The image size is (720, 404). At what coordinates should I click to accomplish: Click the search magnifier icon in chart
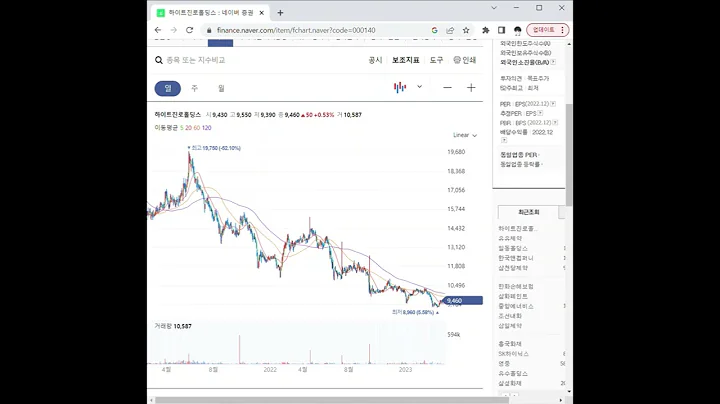158,60
